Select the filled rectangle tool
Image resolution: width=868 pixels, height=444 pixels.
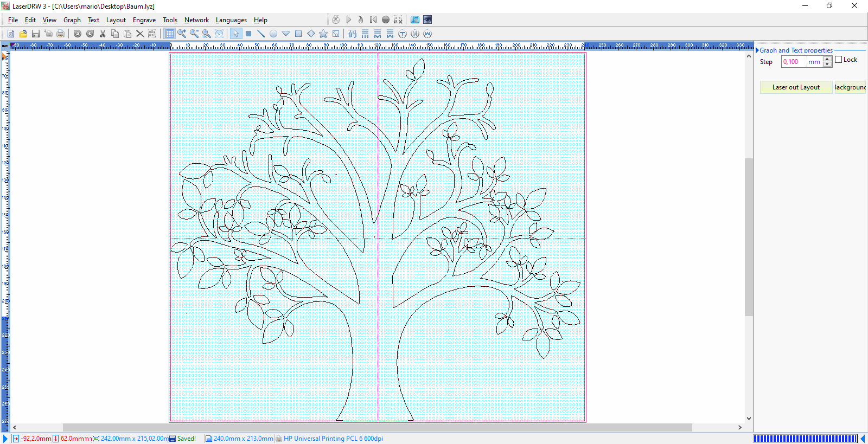click(x=248, y=34)
